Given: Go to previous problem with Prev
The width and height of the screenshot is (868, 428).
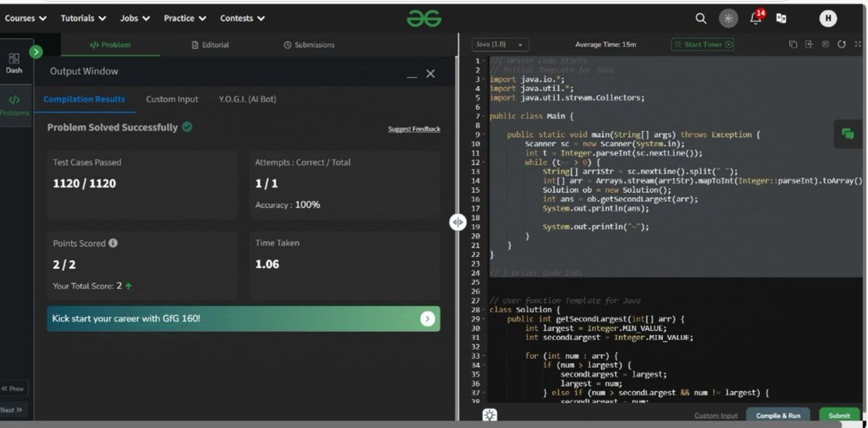Looking at the screenshot, I should pyautogui.click(x=13, y=389).
